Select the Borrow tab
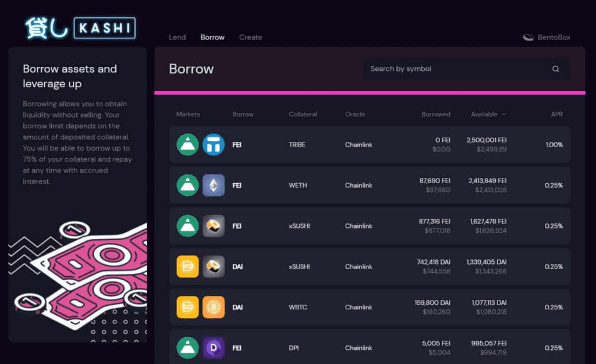This screenshot has width=596, height=364. click(x=212, y=37)
